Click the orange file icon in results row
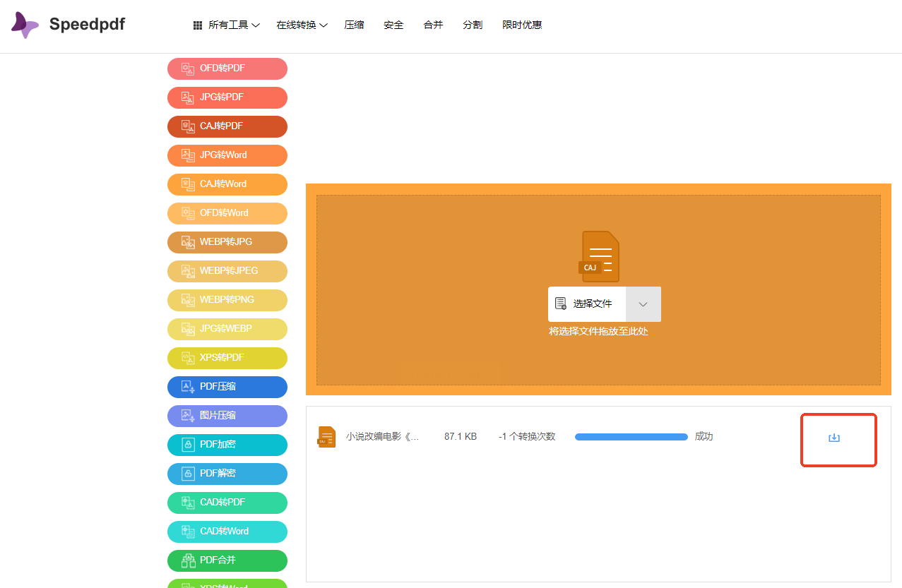This screenshot has height=588, width=902. pyautogui.click(x=326, y=437)
